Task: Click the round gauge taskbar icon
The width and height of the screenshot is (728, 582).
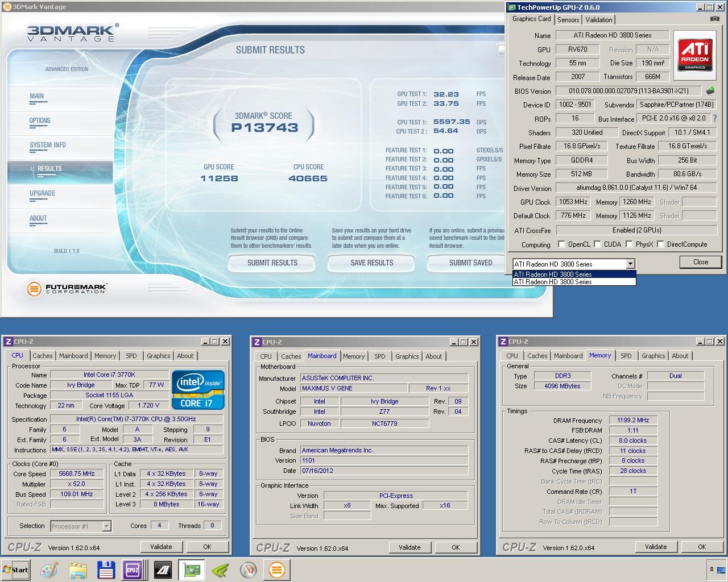Action: pyautogui.click(x=249, y=570)
